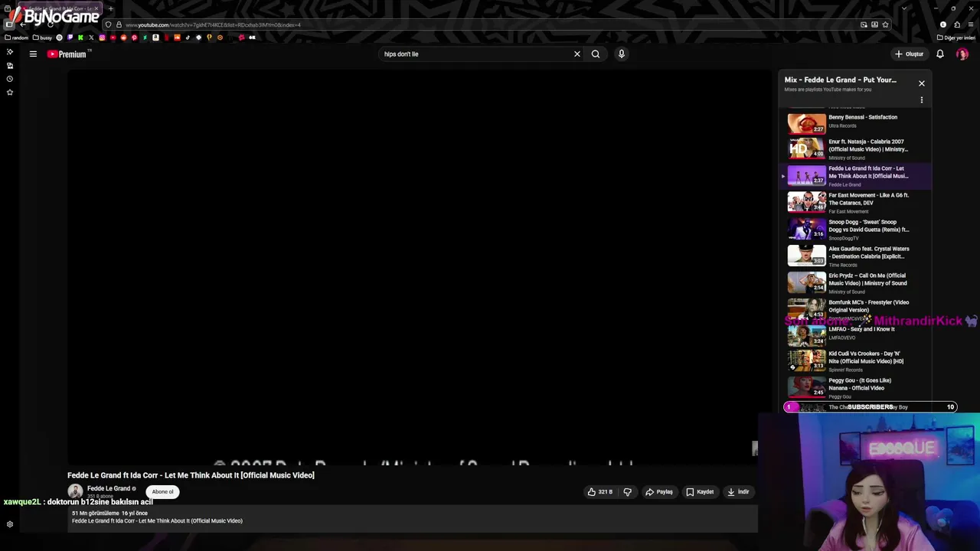Screen dimensions: 980x551
Task: Open the bussy bookmarks folder
Action: 42,37
